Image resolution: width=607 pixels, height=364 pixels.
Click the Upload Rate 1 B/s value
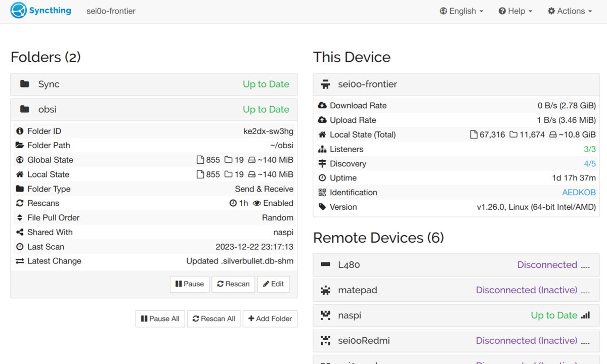pyautogui.click(x=567, y=120)
